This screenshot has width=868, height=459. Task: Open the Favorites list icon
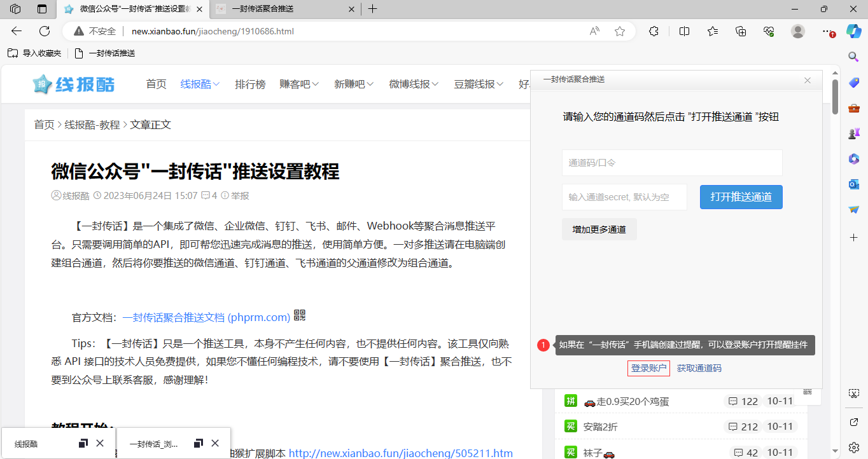click(713, 31)
